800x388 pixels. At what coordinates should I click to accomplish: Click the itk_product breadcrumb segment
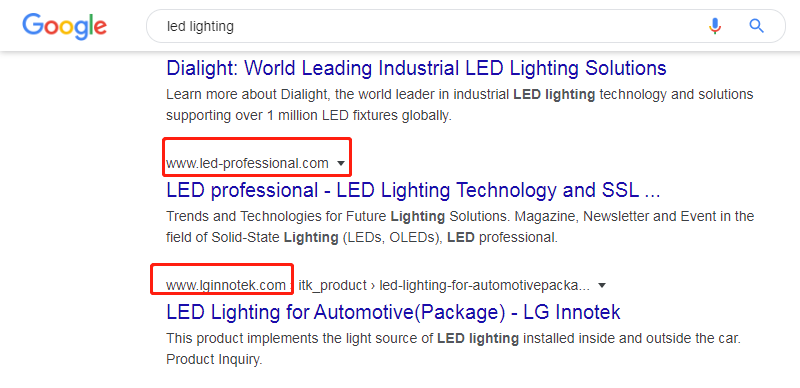point(332,285)
